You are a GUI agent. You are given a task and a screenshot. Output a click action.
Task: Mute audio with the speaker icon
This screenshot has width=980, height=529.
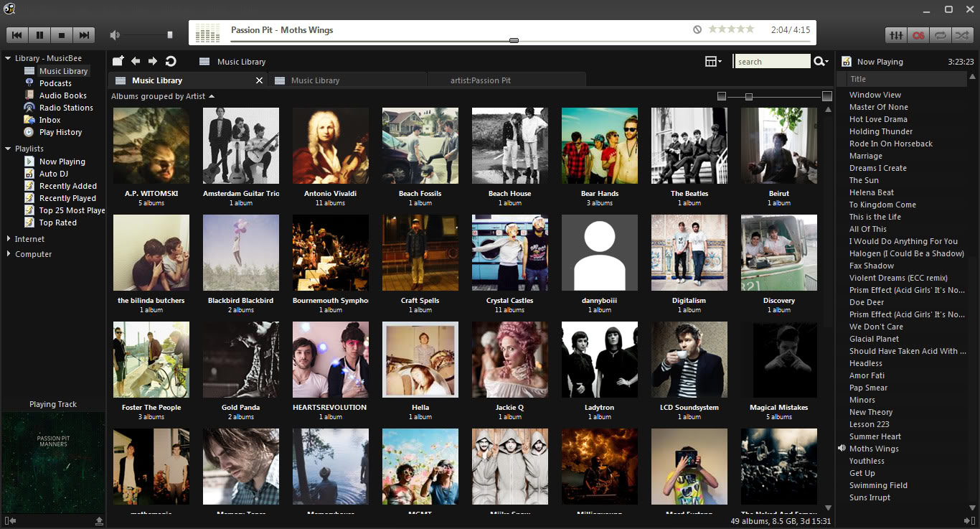click(115, 34)
